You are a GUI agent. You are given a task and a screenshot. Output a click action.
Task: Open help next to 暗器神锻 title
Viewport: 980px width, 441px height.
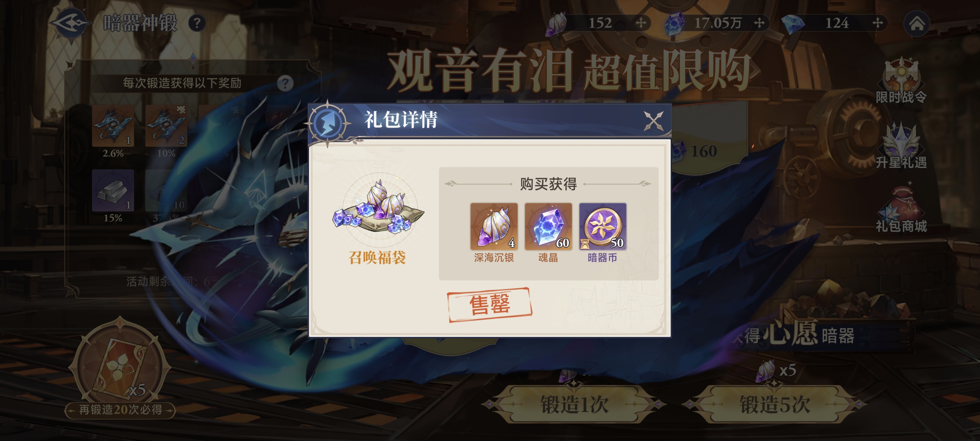197,23
